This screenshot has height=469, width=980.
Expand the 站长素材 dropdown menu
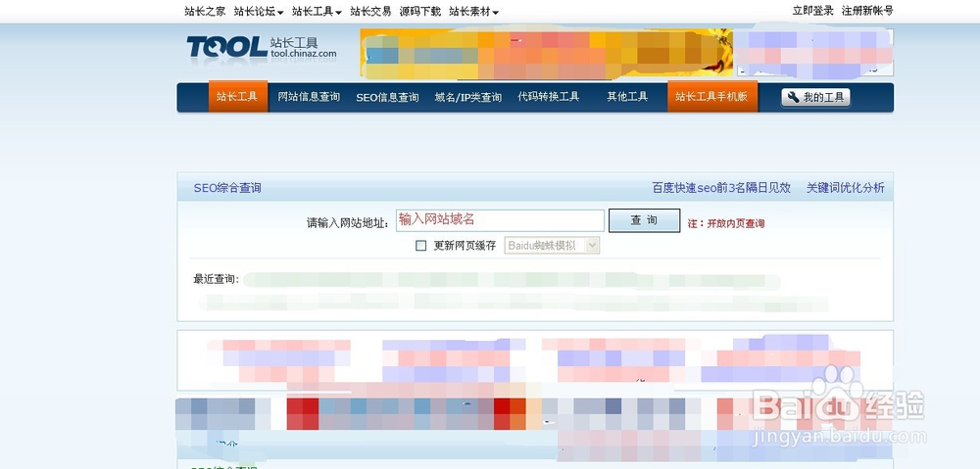pyautogui.click(x=473, y=11)
